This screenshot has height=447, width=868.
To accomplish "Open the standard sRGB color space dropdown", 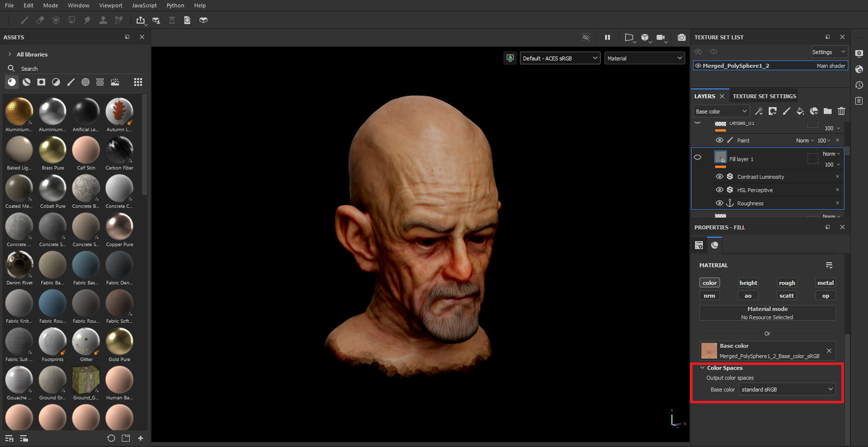I will (787, 390).
